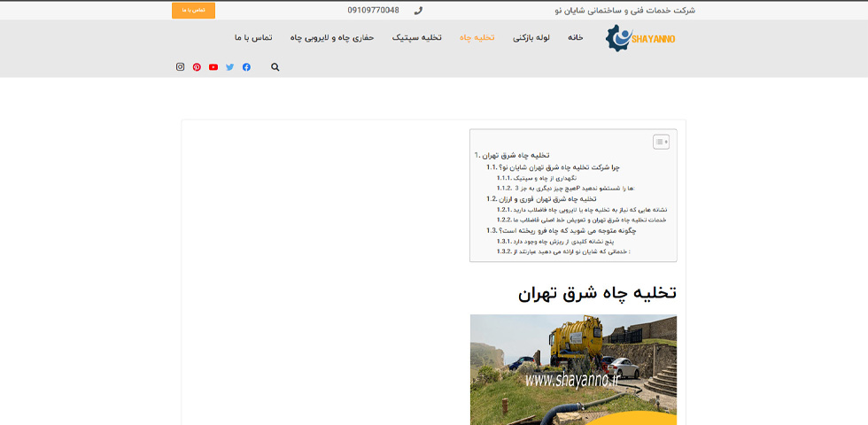Open the Instagram social icon
This screenshot has width=868, height=425.
pos(180,67)
